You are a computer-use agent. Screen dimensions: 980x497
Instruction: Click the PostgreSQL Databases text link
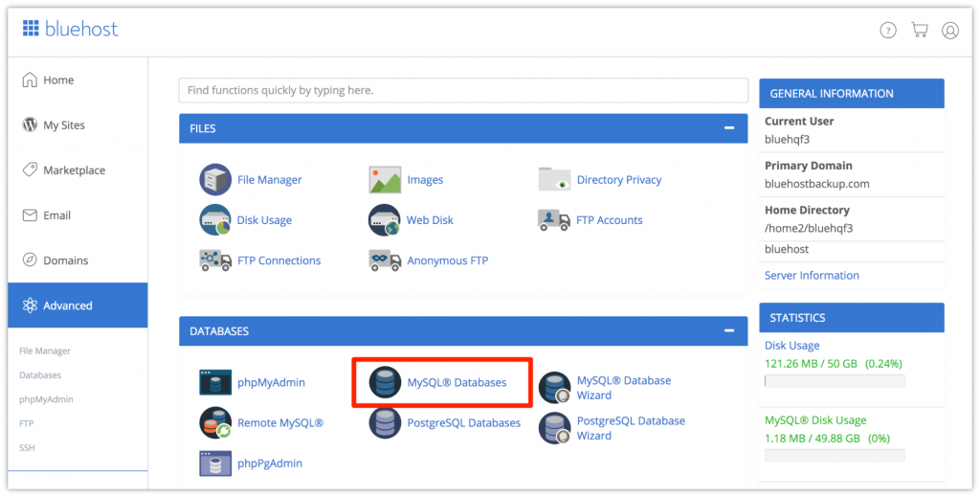point(464,423)
